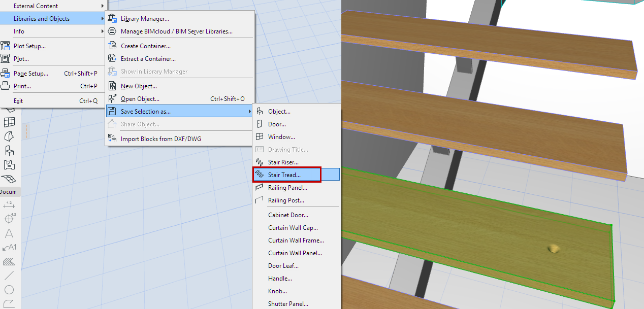The height and width of the screenshot is (309, 644).
Task: Expand the Save Selection as submenu arrow
Action: pyautogui.click(x=249, y=112)
